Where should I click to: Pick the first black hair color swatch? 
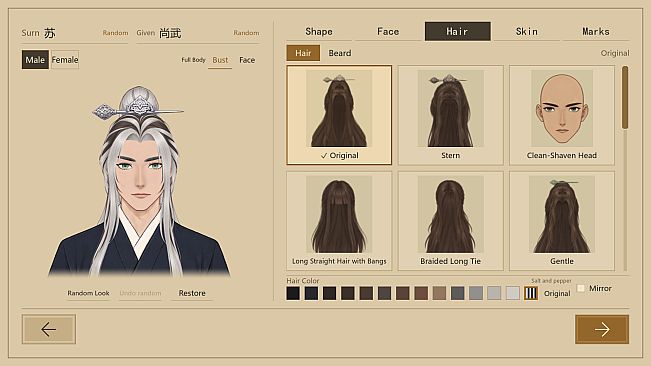293,293
